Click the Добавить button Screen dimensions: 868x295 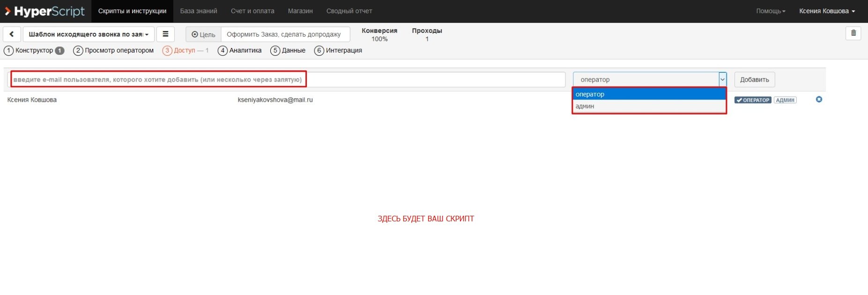point(754,79)
